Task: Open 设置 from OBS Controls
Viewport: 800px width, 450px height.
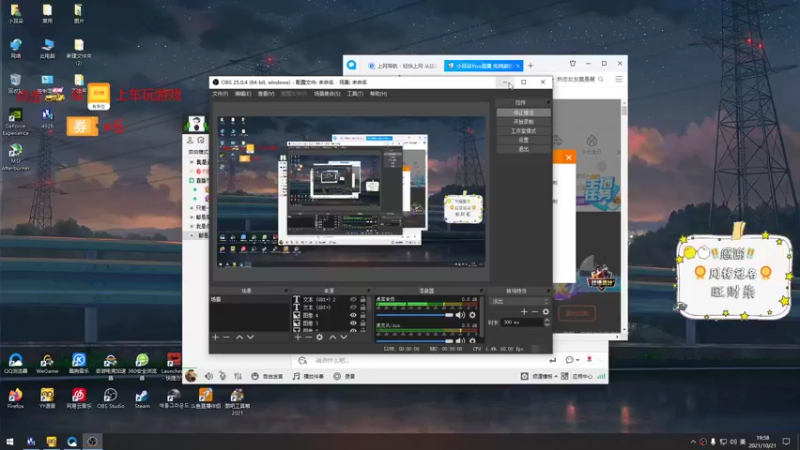Action: pos(523,140)
